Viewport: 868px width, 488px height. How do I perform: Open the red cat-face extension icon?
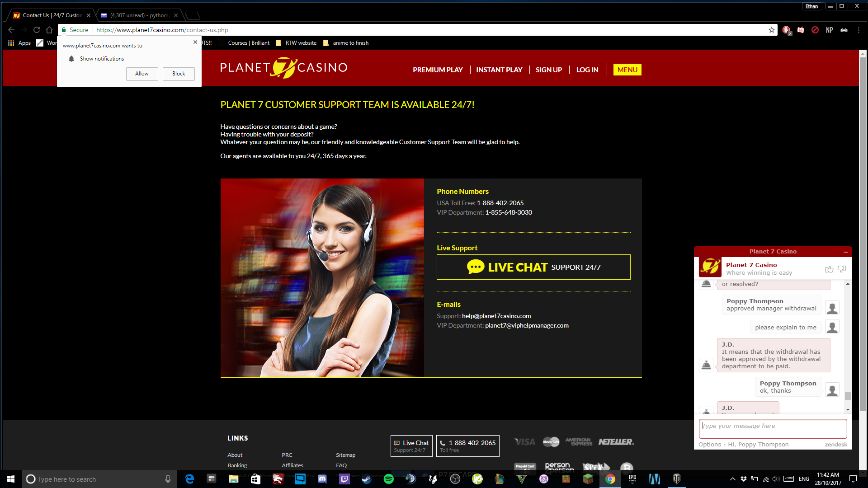801,30
